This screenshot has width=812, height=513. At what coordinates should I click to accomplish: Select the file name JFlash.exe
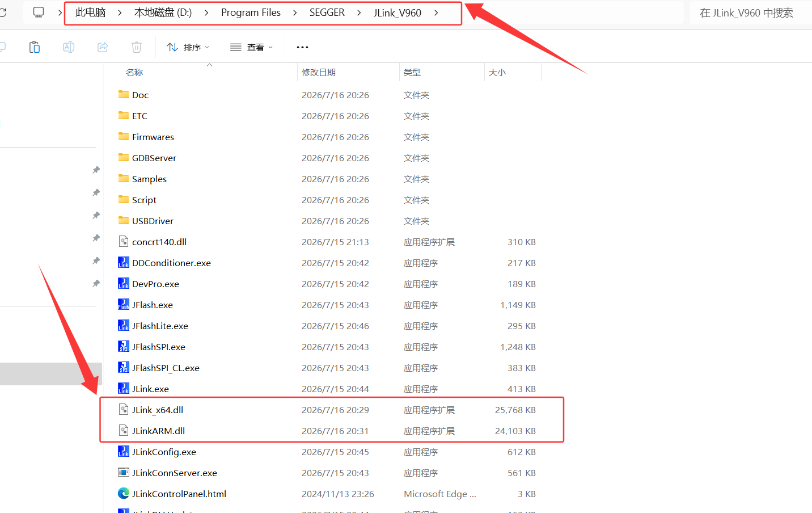coord(153,305)
